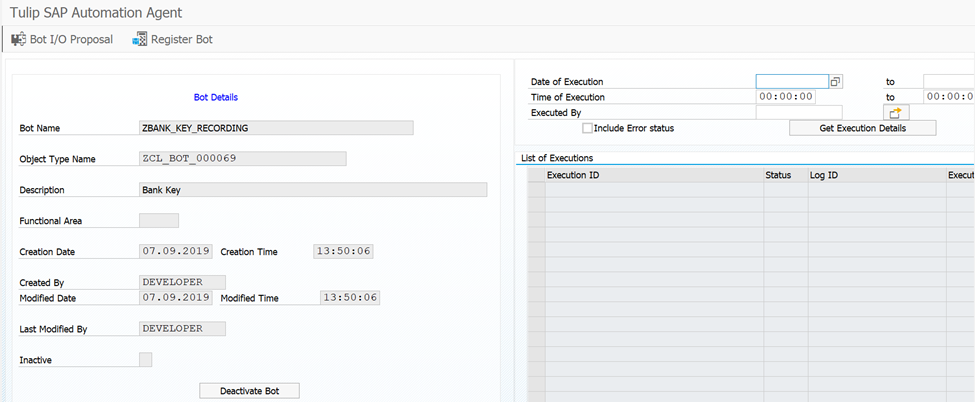Click the Log ID column header
Screen dimensions: 975x402
pos(877,175)
